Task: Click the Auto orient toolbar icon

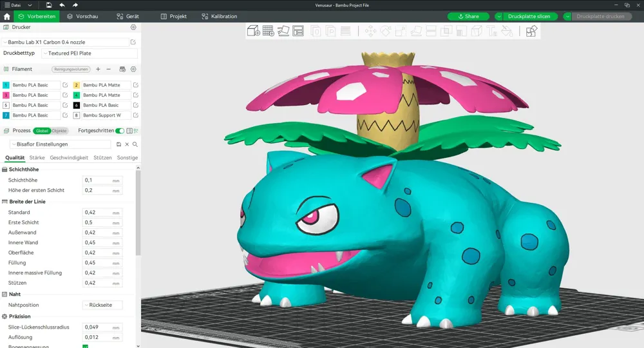Action: click(x=283, y=31)
